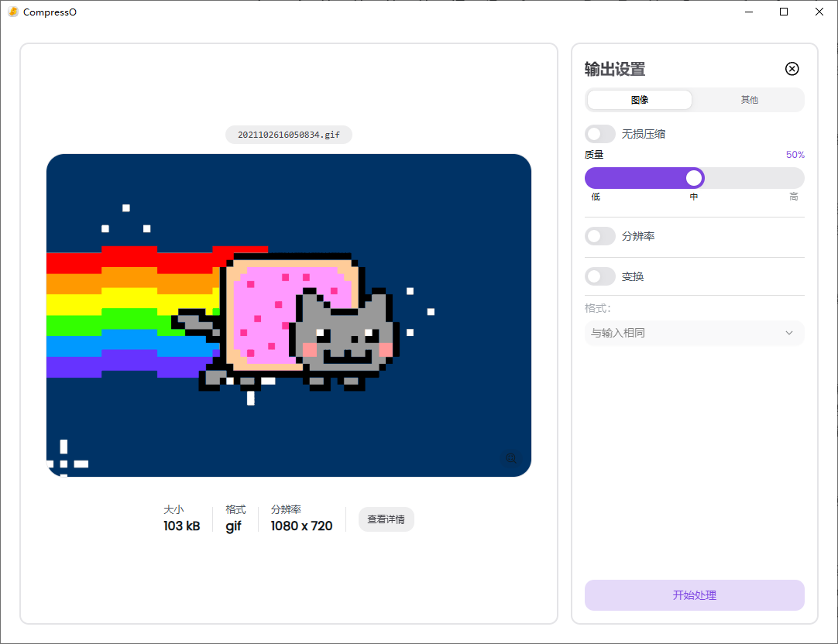This screenshot has width=838, height=644.
Task: Open file details with the 查看详情 button
Action: point(386,519)
